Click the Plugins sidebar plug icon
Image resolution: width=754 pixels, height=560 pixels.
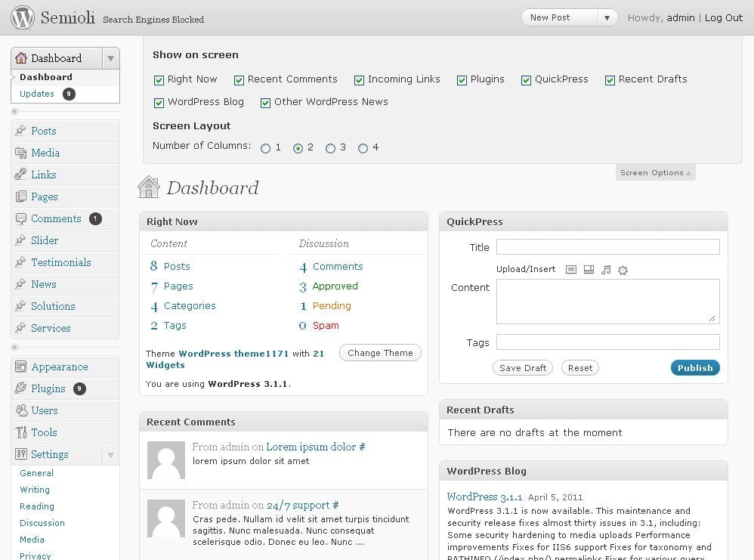tap(20, 388)
